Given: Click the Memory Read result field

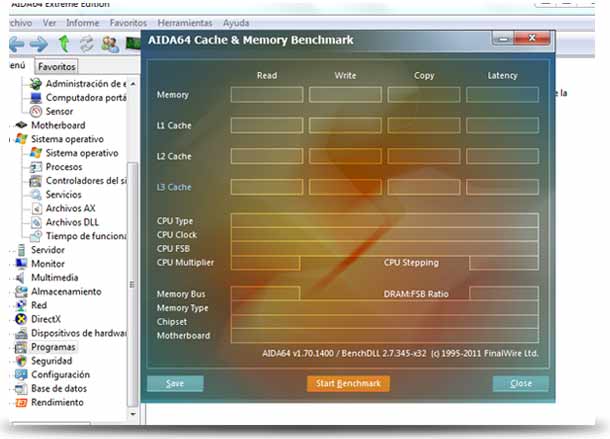Looking at the screenshot, I should [x=267, y=95].
